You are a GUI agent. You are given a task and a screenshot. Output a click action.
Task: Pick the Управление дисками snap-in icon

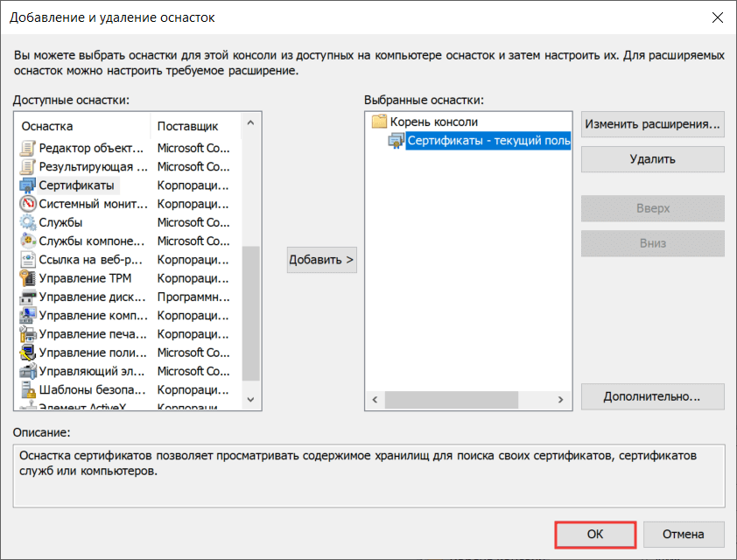(26, 297)
